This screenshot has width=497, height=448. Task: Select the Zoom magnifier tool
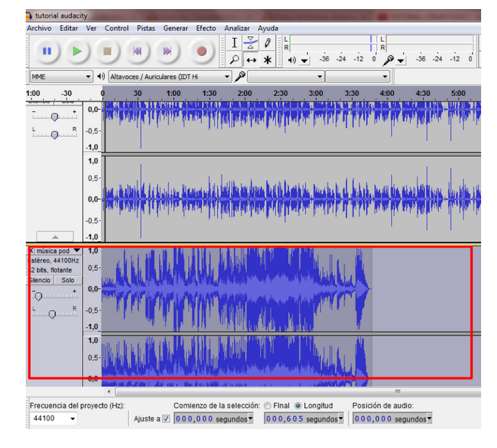coord(235,60)
